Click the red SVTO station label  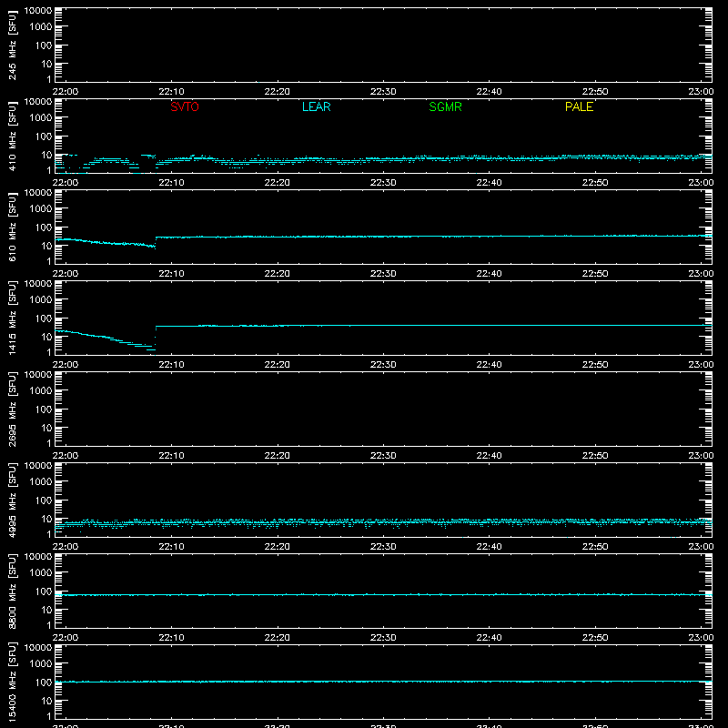pos(185,106)
